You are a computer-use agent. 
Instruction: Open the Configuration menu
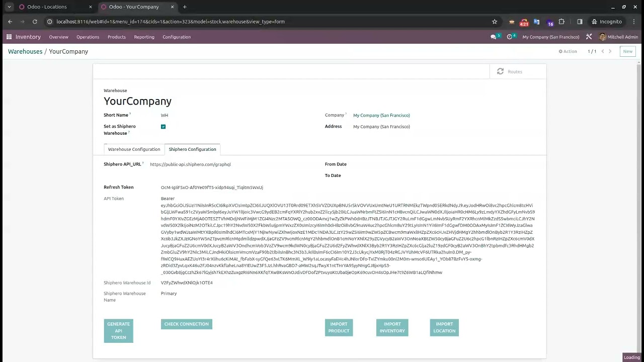177,37
